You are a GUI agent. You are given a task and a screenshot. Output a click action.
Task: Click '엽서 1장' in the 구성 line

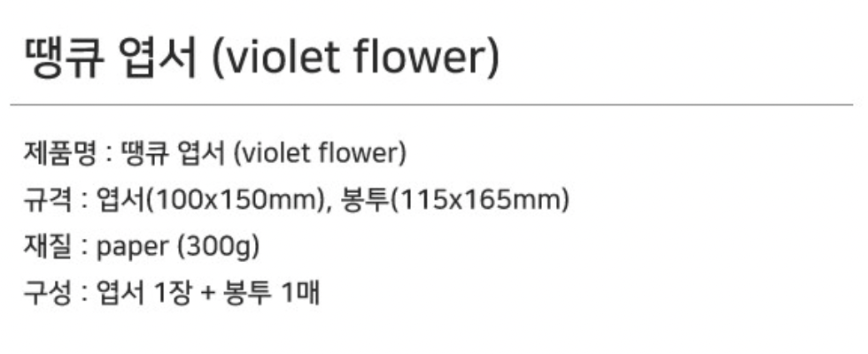[x=139, y=294]
